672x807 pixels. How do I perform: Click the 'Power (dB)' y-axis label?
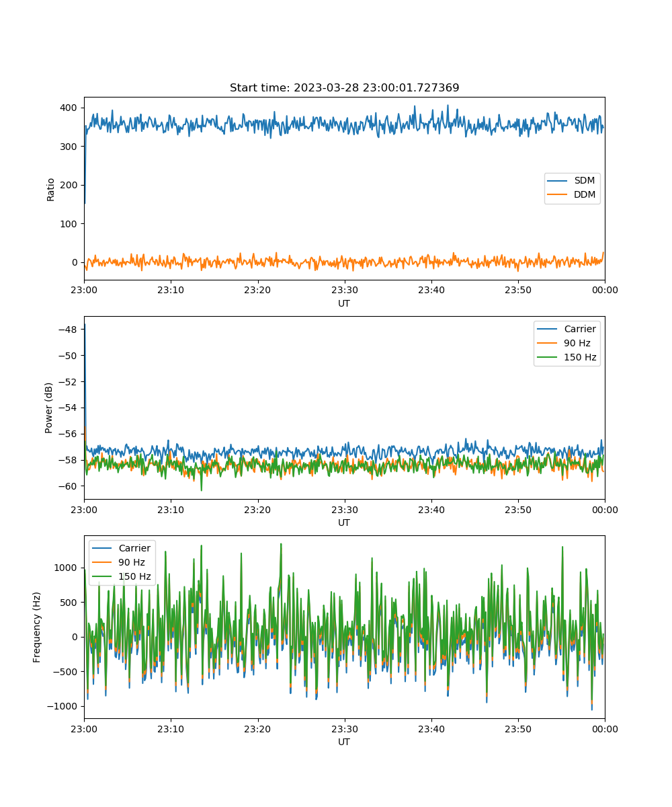coord(50,408)
